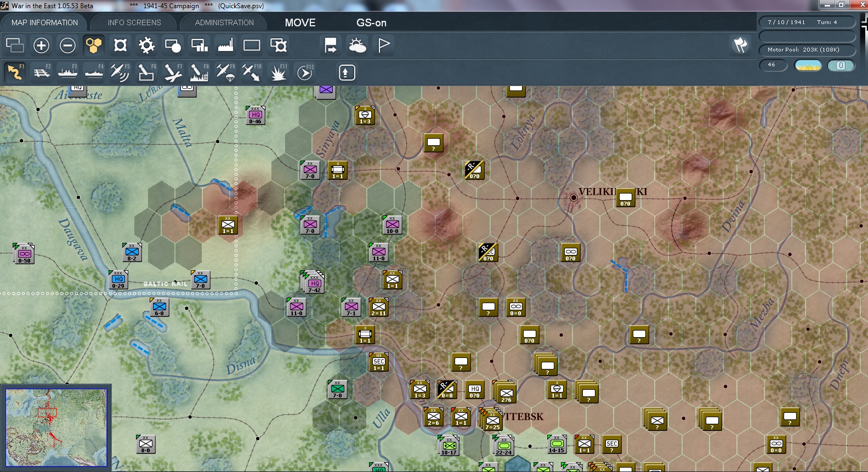Select the F1 move mode
Image resolution: width=868 pixels, height=472 pixels.
(15, 72)
